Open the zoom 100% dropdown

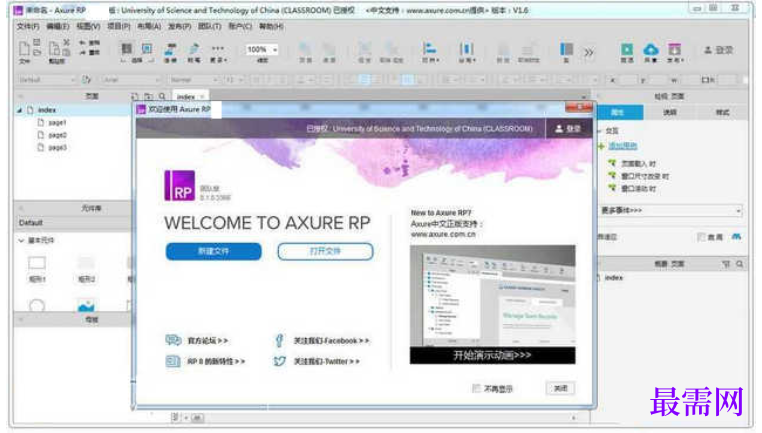pyautogui.click(x=262, y=50)
